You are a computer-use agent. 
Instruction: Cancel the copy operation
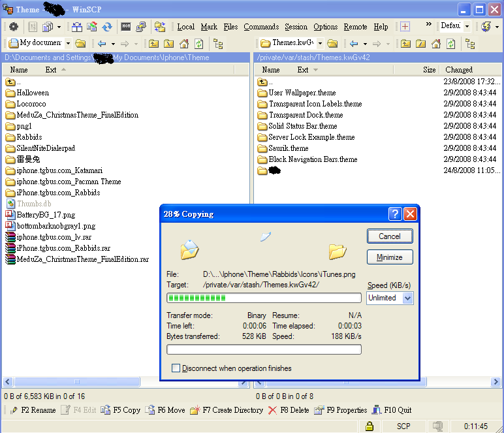click(389, 236)
